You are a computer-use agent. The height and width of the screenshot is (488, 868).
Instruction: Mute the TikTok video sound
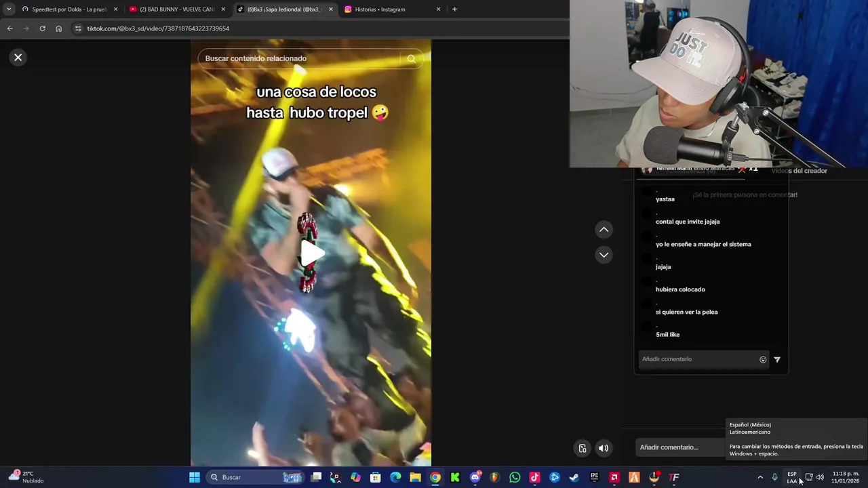604,448
